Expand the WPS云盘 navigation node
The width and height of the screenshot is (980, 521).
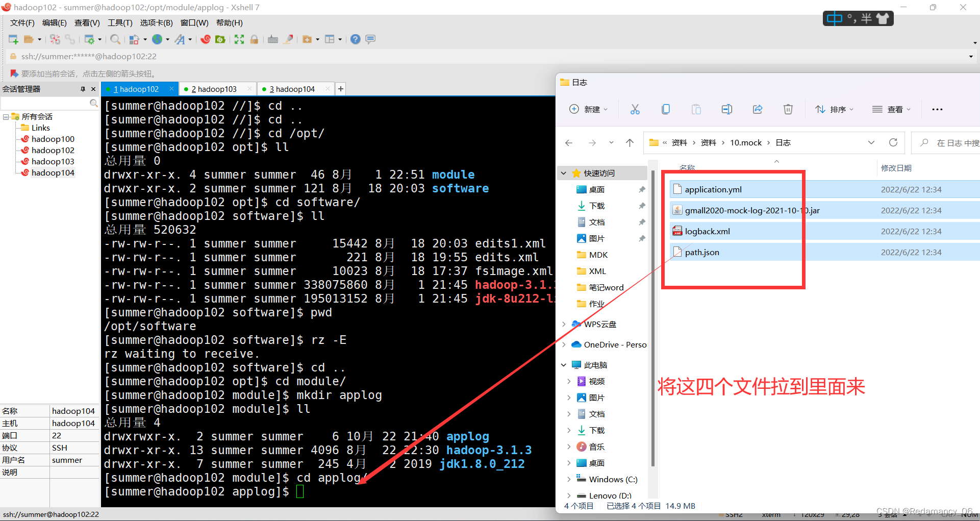(x=564, y=325)
